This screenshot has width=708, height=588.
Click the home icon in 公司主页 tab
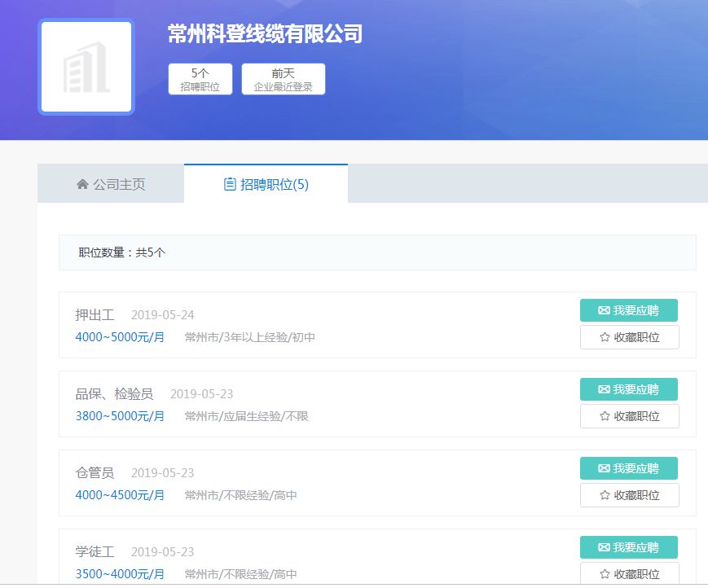(x=82, y=184)
